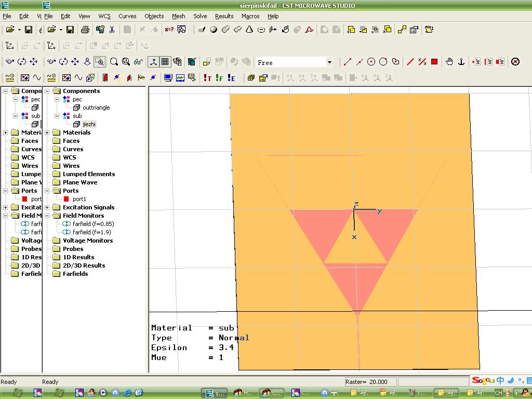Image resolution: width=532 pixels, height=399 pixels.
Task: Open the Objects menu
Action: pos(154,16)
